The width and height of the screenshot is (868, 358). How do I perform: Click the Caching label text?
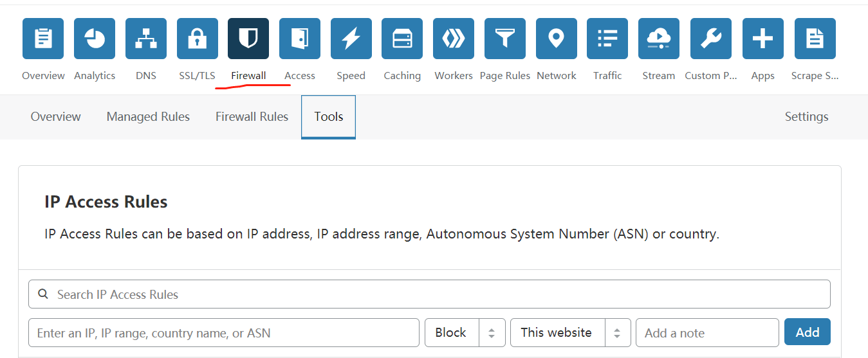(x=402, y=76)
